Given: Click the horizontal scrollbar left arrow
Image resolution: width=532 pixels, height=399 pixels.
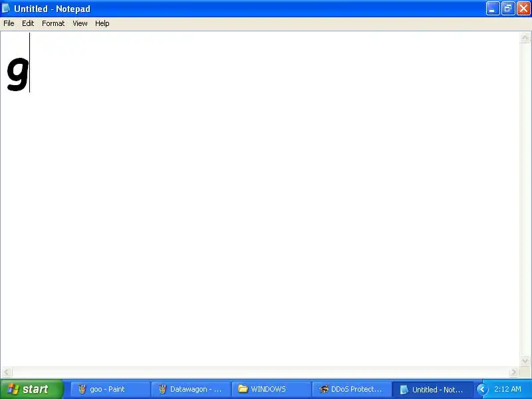Looking at the screenshot, I should tap(7, 372).
